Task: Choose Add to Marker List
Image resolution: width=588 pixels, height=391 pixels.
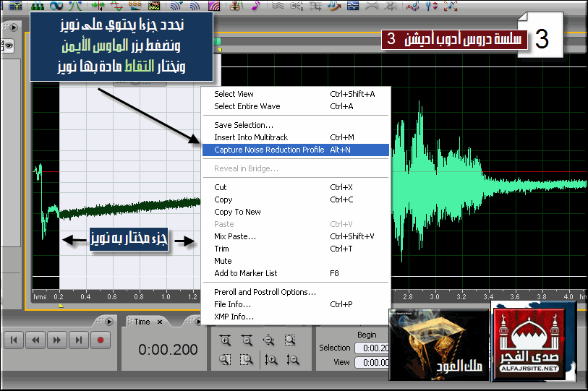Action: 296,273
